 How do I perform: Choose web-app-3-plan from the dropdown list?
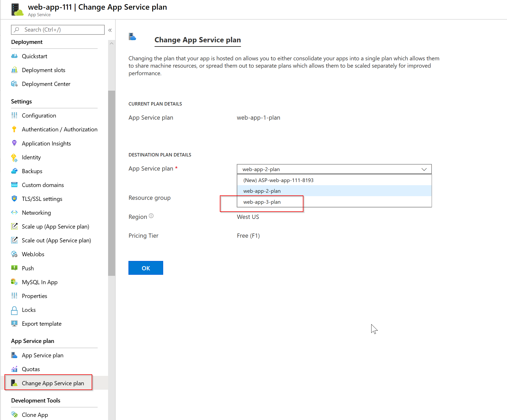pos(262,202)
